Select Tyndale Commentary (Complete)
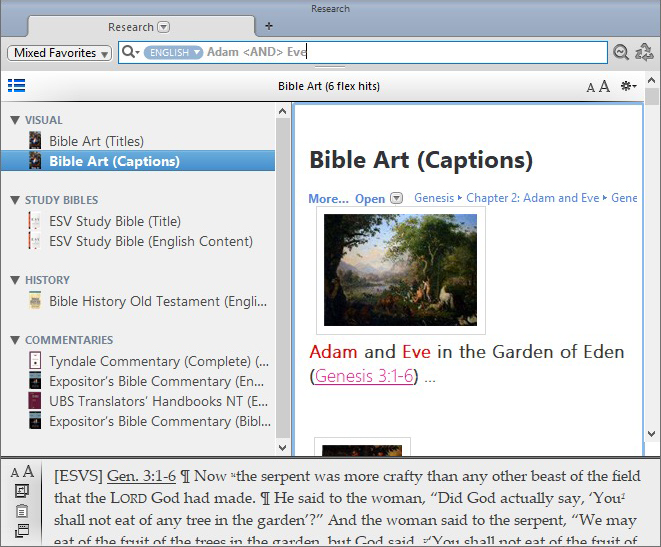Screen dimensions: 661x547 159,361
